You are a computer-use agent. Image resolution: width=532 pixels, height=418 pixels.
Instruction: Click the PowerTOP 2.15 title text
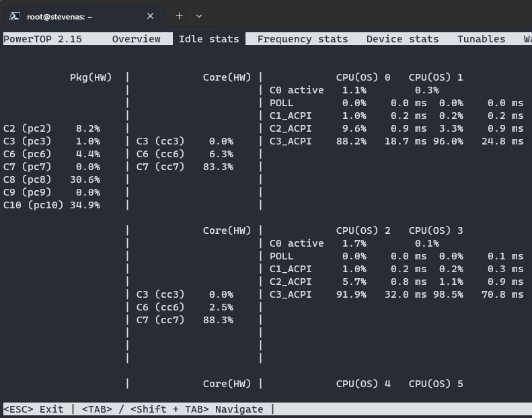42,39
